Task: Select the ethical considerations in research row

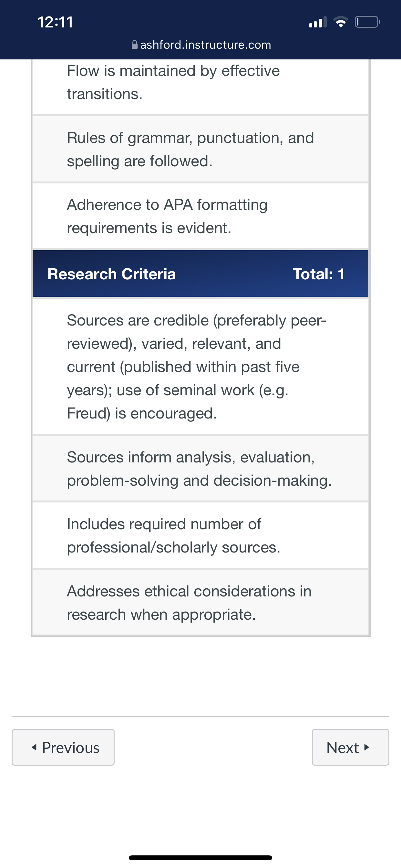Action: [x=200, y=603]
